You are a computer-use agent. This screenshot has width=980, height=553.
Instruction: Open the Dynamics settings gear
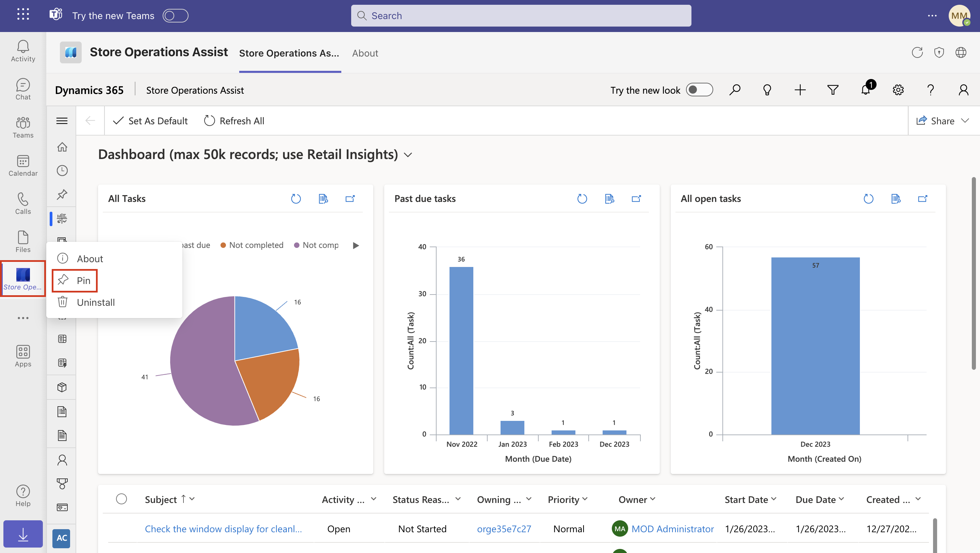point(898,90)
